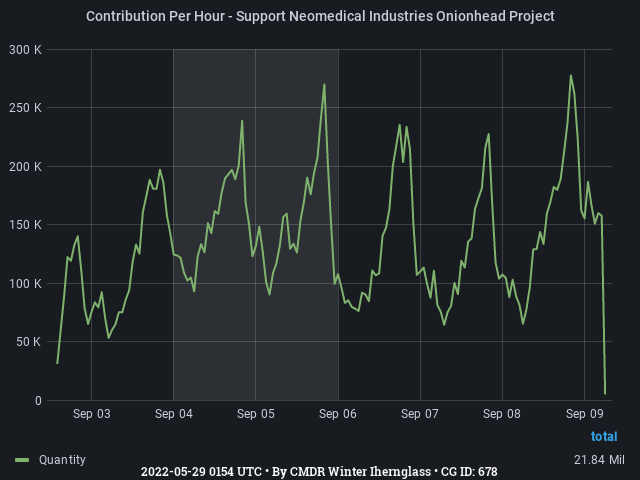Screen dimensions: 640x480
Task: Click the blue 'total' legend header
Action: click(x=604, y=436)
